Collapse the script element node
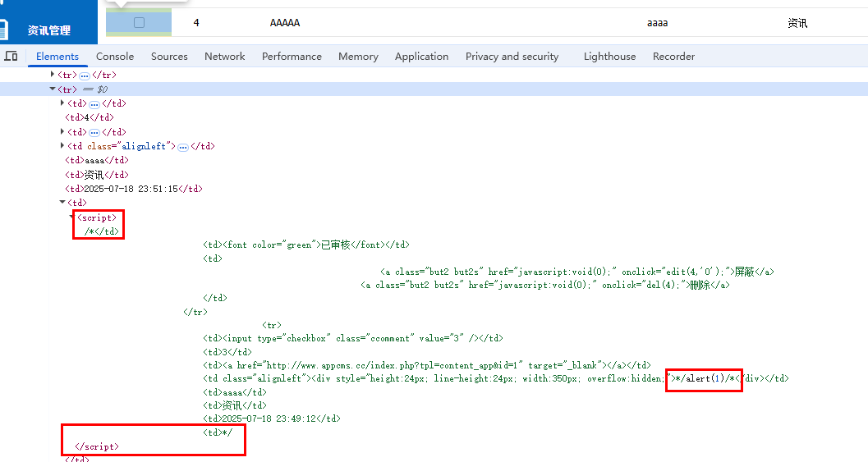 pos(71,217)
